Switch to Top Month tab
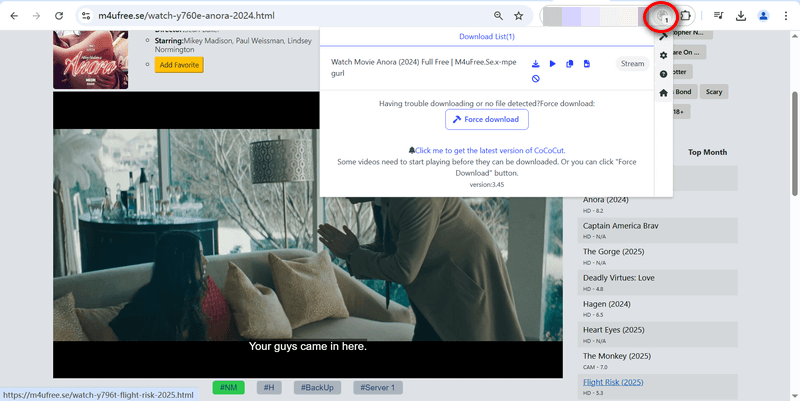This screenshot has height=401, width=800. click(707, 152)
